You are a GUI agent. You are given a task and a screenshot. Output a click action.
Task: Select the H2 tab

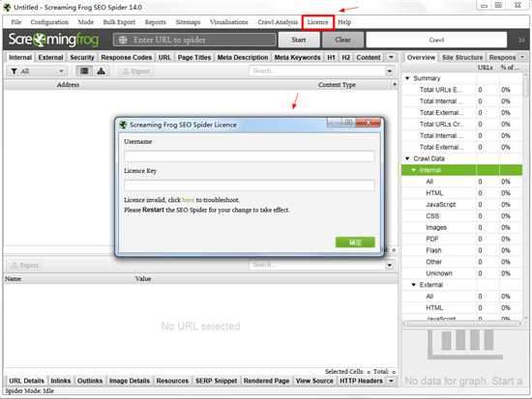(345, 57)
